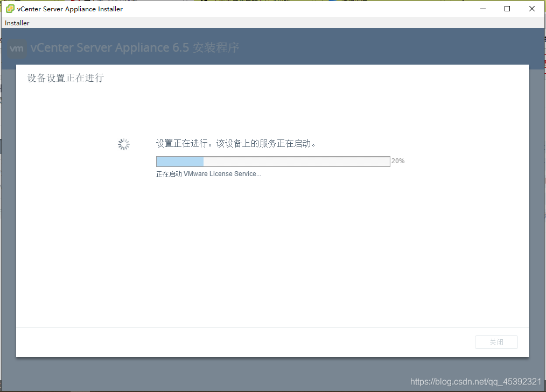Click the 20% progress label
Viewport: 546px width, 392px height.
click(398, 161)
